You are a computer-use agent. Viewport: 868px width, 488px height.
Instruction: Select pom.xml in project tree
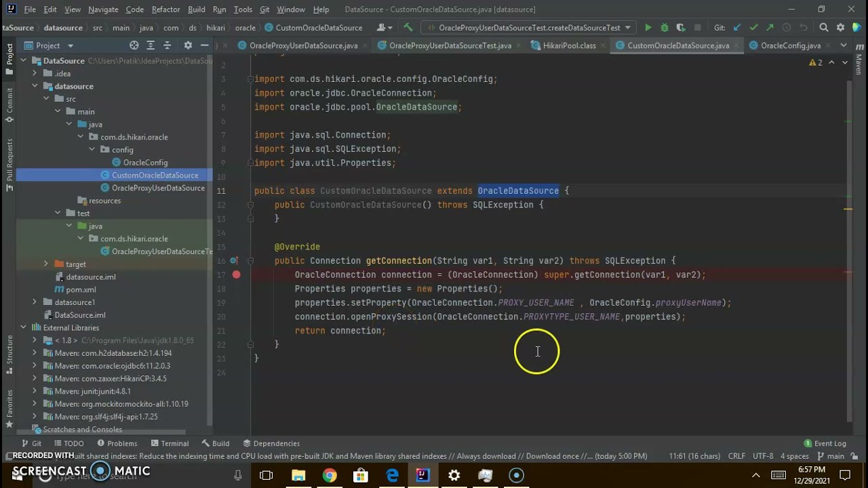click(81, 289)
